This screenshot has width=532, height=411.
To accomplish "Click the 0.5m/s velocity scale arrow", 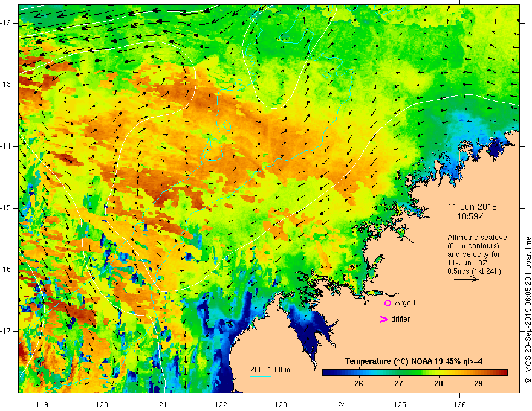I will [x=466, y=279].
